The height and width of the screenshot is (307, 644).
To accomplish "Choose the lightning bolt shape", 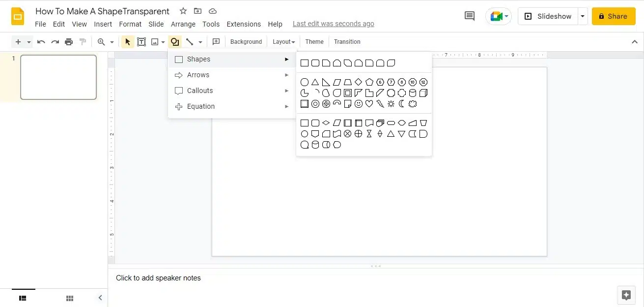I will pyautogui.click(x=380, y=104).
